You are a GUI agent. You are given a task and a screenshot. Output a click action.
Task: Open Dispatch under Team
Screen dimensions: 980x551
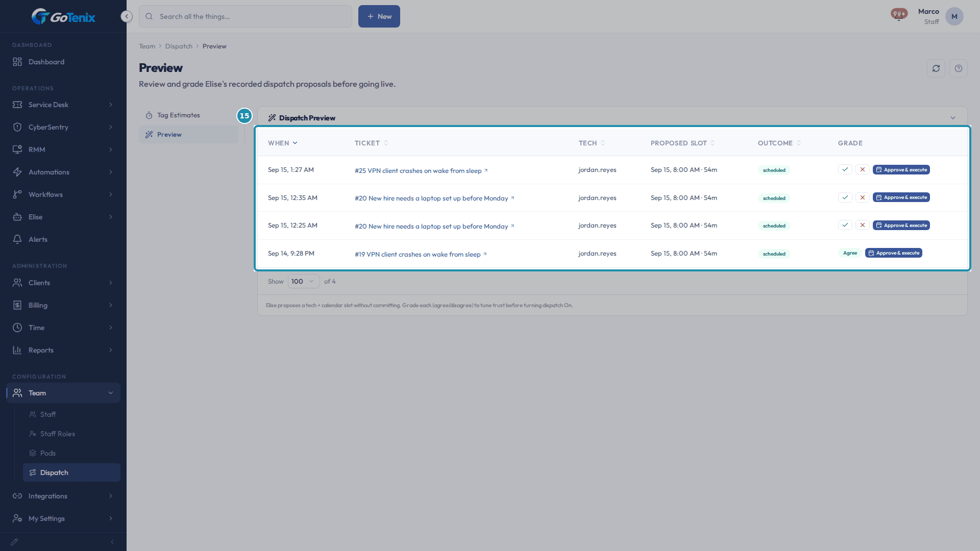71,472
